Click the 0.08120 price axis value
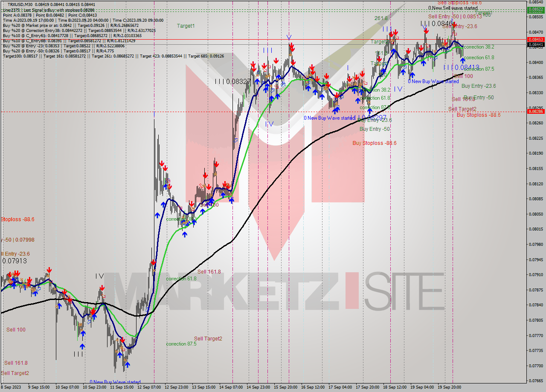The image size is (546, 392). 536,184
